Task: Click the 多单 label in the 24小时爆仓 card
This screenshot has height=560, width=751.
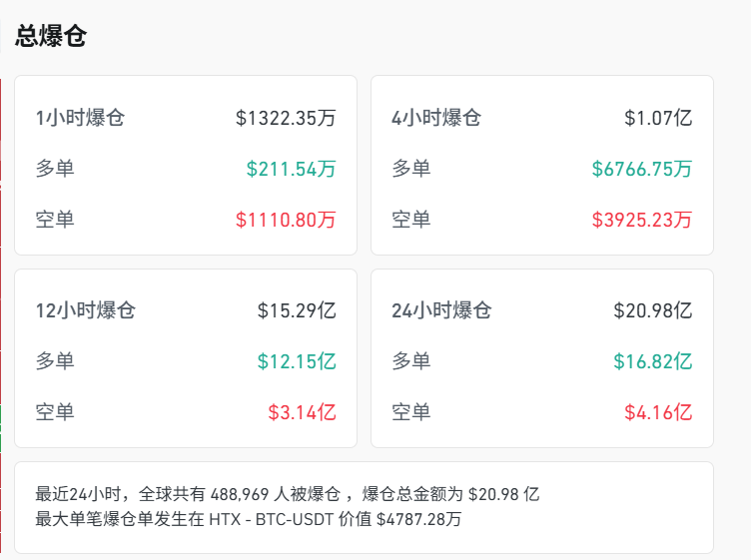Action: pyautogui.click(x=410, y=361)
